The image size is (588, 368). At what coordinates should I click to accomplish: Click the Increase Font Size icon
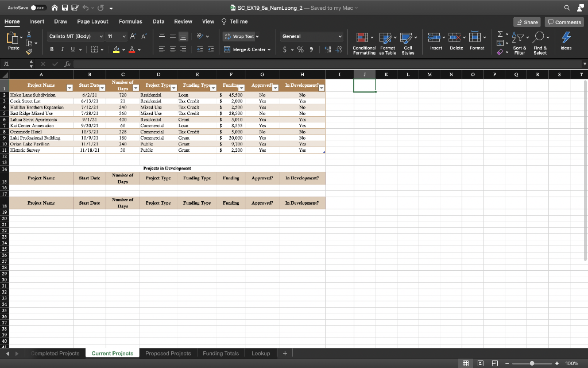(x=131, y=36)
